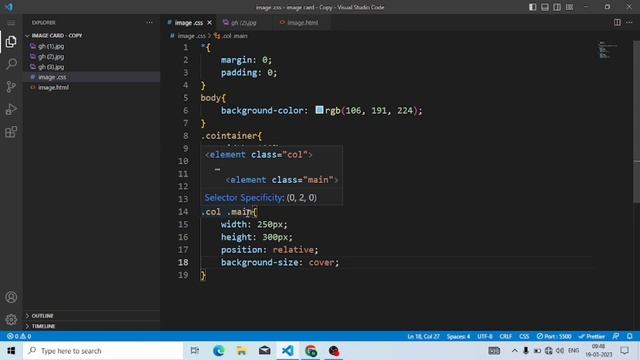Click the editor minimap
The image size is (640, 360).
click(x=608, y=50)
